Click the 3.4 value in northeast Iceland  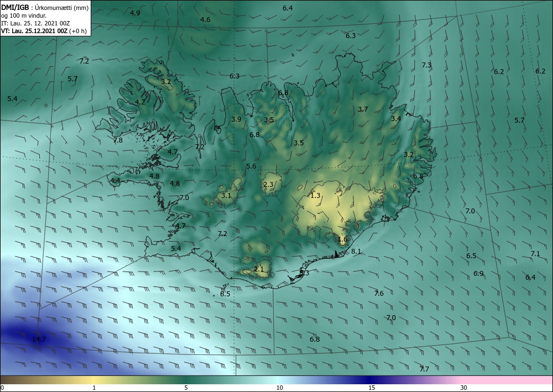(396, 118)
